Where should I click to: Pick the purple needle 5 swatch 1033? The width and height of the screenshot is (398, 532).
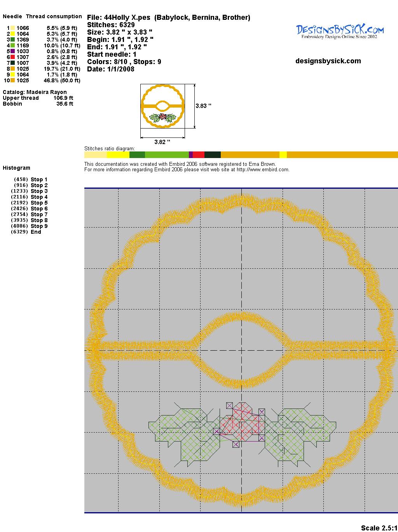click(x=13, y=51)
